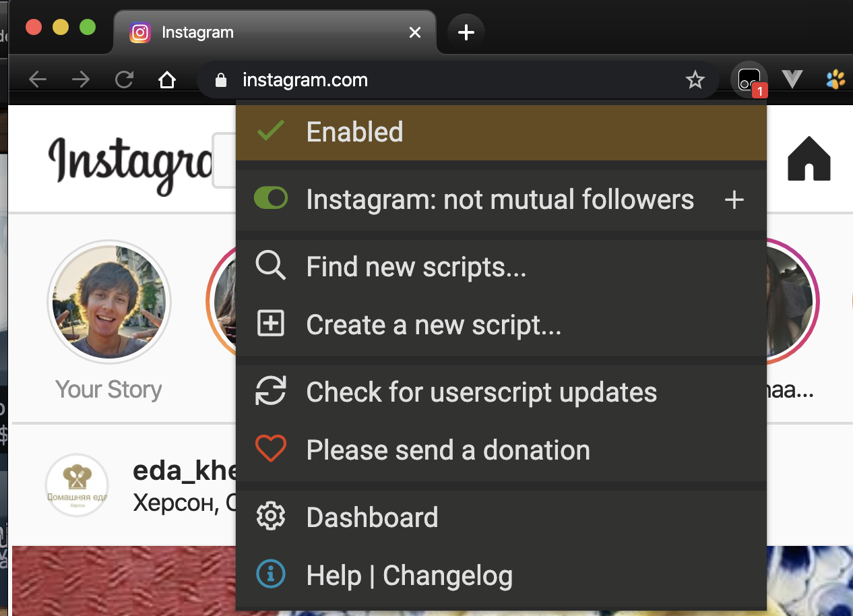This screenshot has width=853, height=616.
Task: Click the Enabled text in the Tampermonkey menu
Action: click(355, 131)
